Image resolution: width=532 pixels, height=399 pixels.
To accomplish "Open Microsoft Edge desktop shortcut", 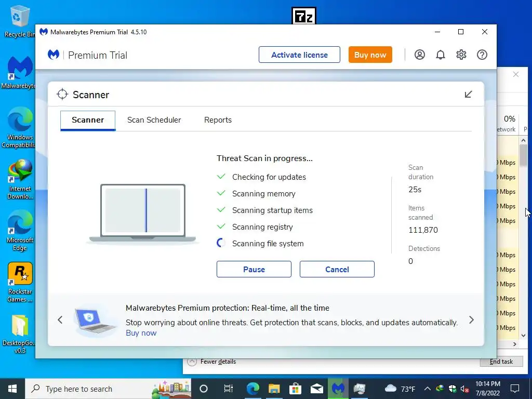I will (20, 231).
